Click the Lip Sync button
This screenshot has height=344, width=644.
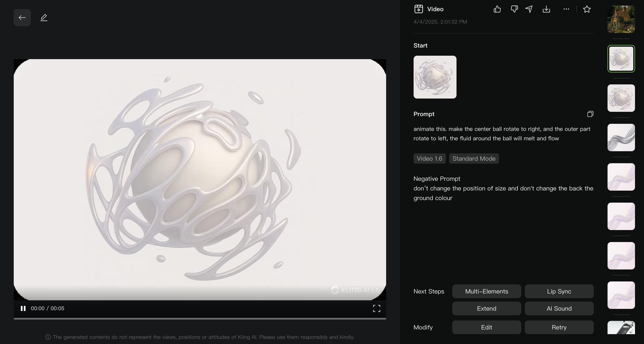(x=559, y=291)
